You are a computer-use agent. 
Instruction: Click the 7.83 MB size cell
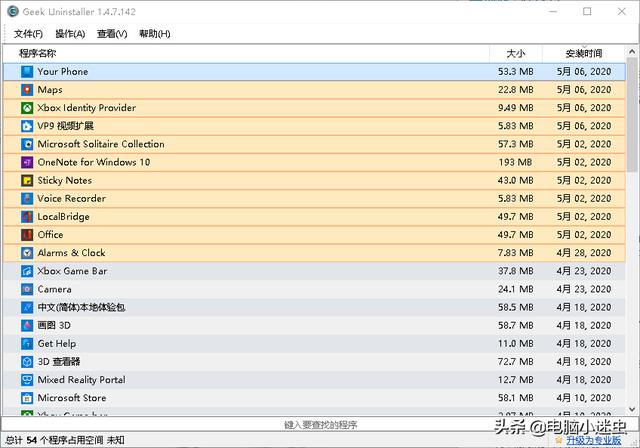point(516,253)
